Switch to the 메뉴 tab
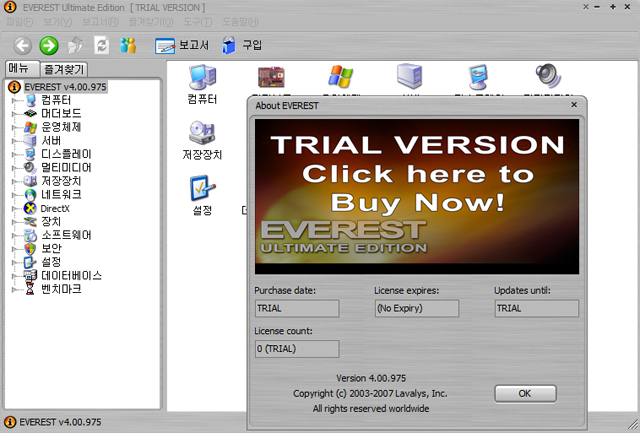 pos(22,69)
